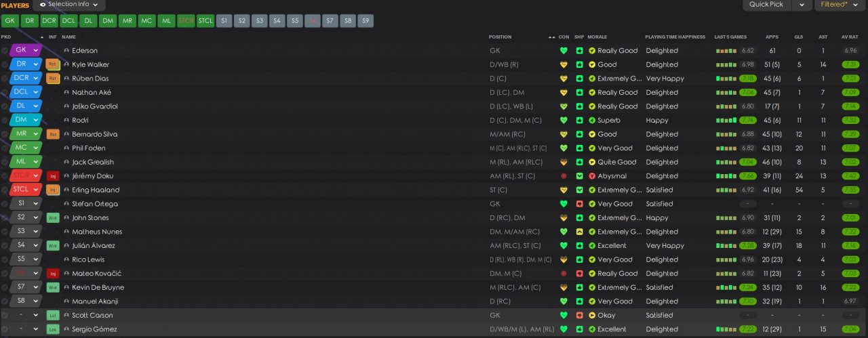This screenshot has width=868, height=338.
Task: Toggle the picked circle for Rico Lewis
Action: pyautogui.click(x=5, y=259)
